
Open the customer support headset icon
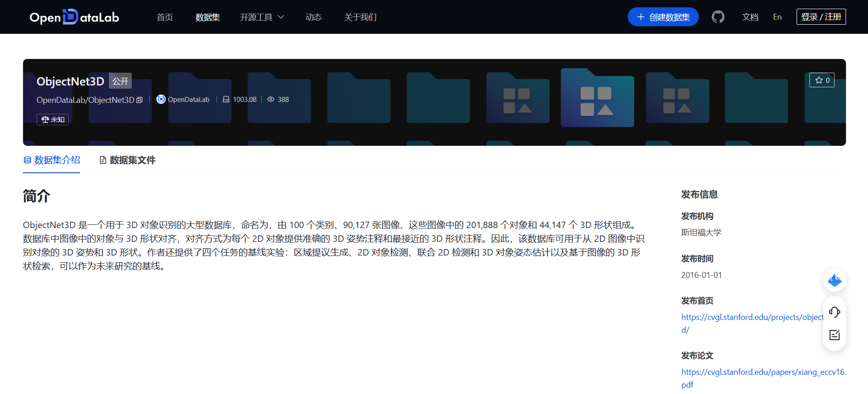tap(835, 312)
